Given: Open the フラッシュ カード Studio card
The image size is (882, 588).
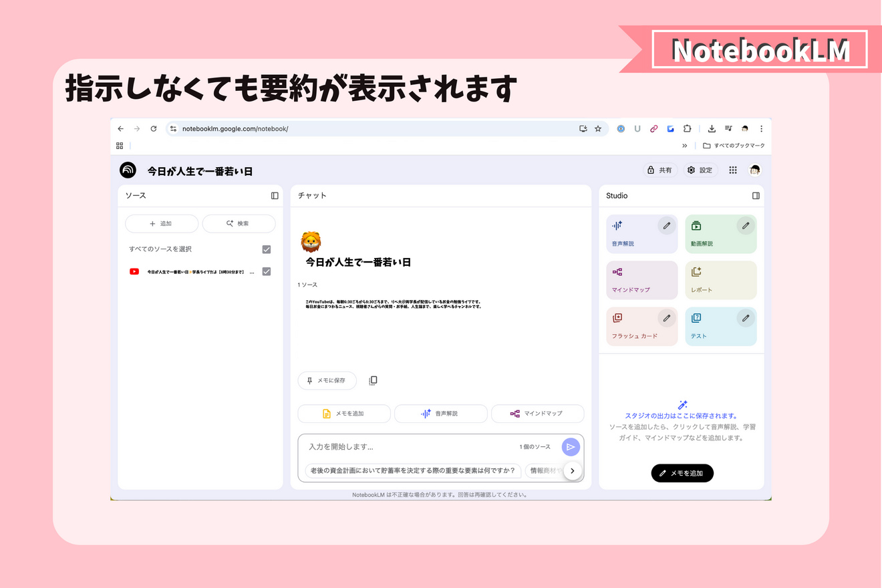Looking at the screenshot, I should click(x=641, y=326).
